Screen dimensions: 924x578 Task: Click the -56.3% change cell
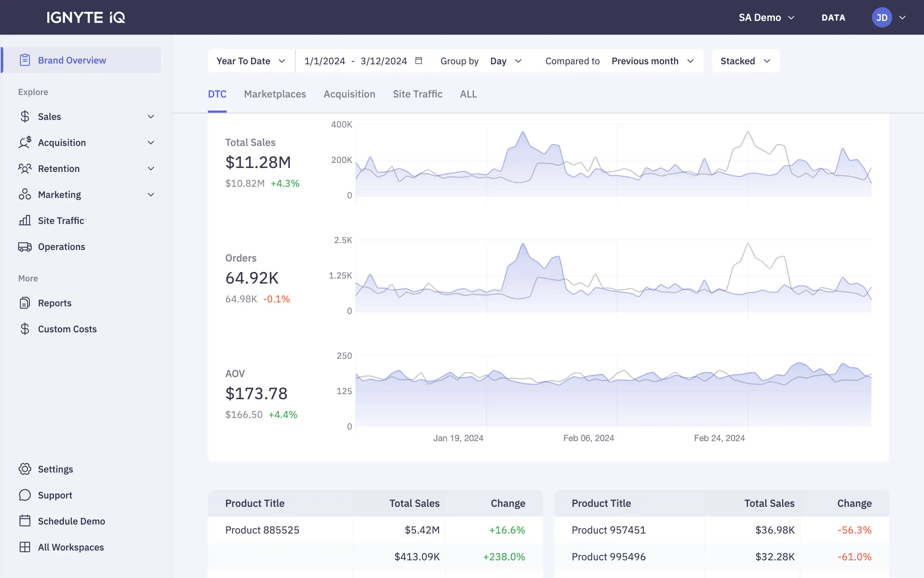(x=854, y=530)
